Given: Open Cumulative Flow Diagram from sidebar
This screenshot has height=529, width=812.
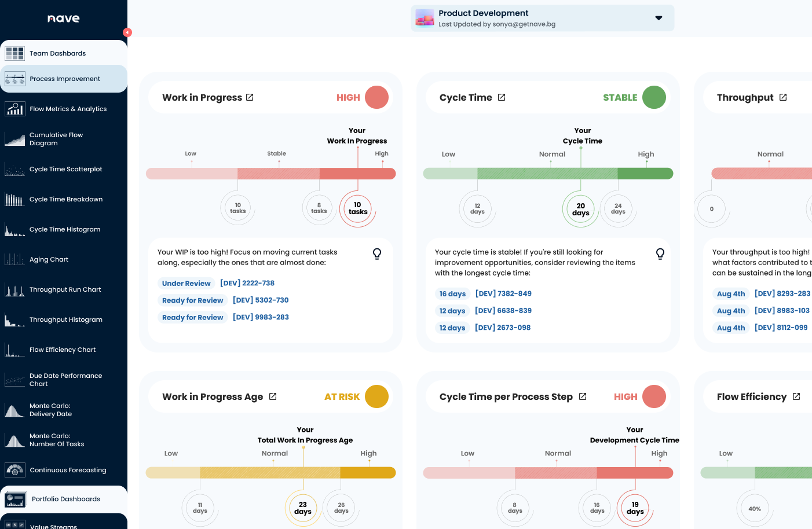Looking at the screenshot, I should pos(56,139).
